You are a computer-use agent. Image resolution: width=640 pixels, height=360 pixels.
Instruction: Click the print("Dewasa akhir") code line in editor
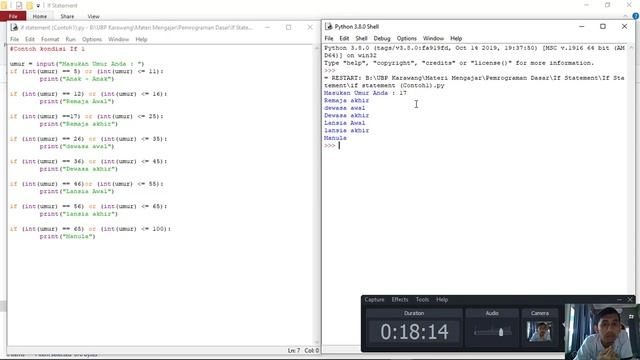pyautogui.click(x=78, y=169)
